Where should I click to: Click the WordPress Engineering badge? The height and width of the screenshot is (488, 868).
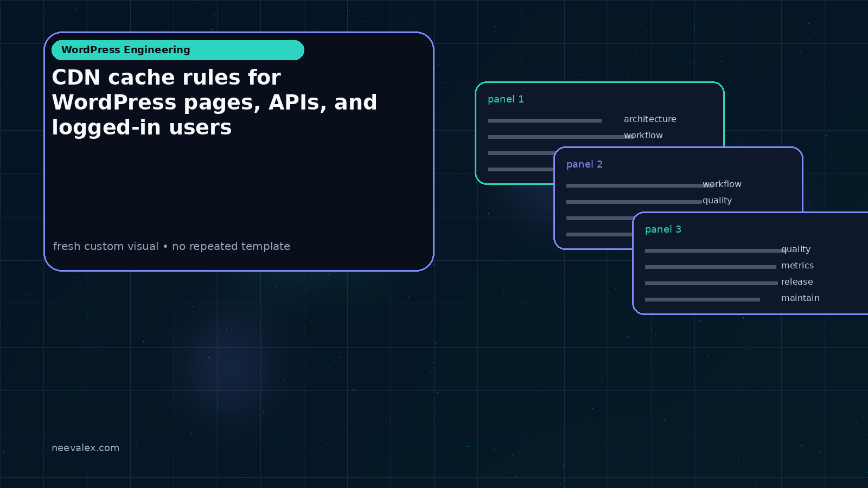178,50
